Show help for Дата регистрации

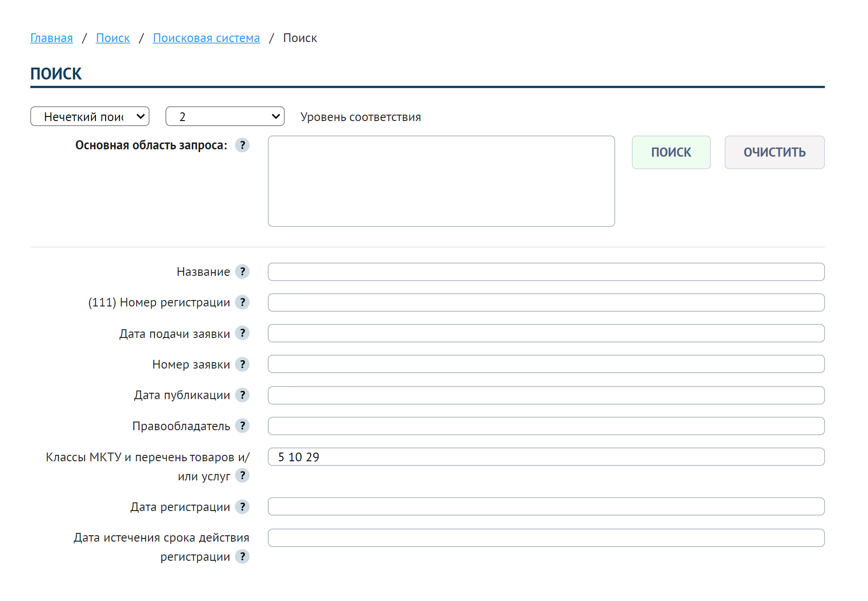(242, 507)
